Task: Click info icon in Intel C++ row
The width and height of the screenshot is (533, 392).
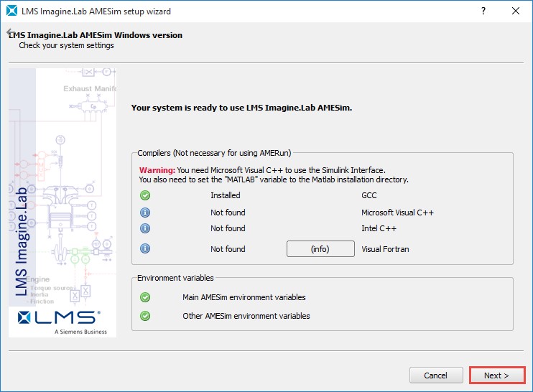Action: 145,228
